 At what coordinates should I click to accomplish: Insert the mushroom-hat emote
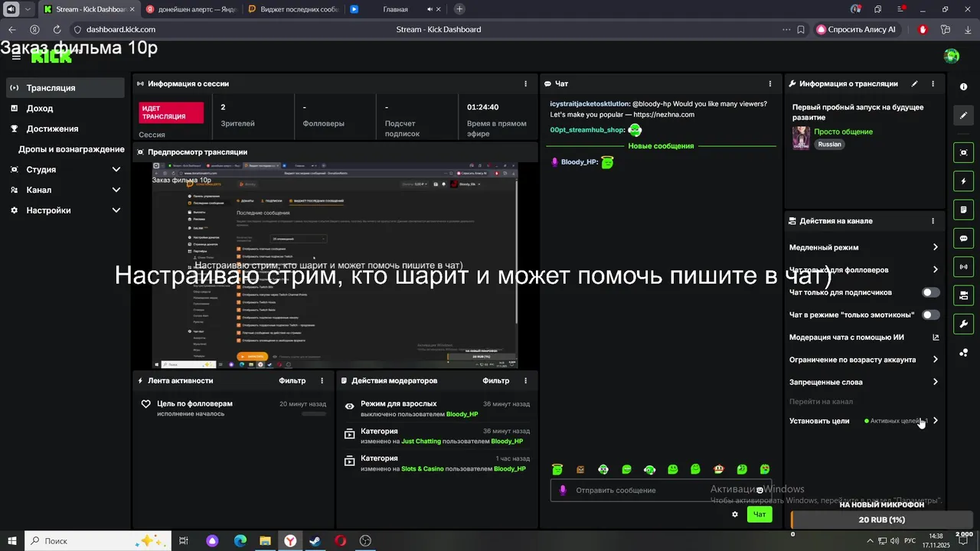(x=719, y=469)
